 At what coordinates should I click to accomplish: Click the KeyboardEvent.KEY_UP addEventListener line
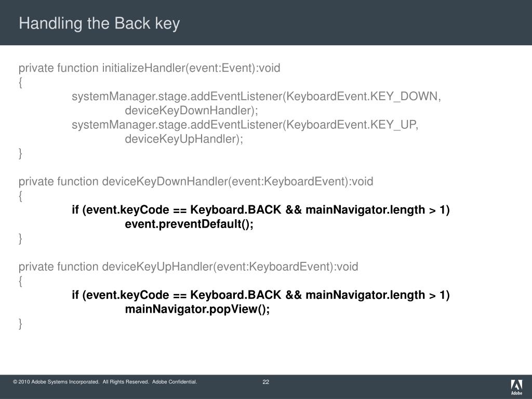[245, 125]
